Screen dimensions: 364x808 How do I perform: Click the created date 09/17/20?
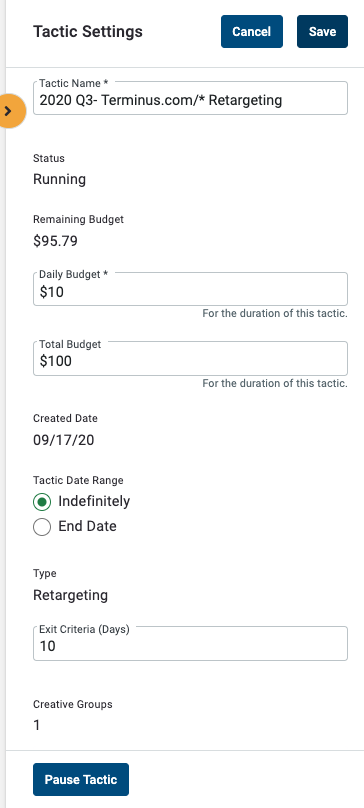pyautogui.click(x=63, y=441)
